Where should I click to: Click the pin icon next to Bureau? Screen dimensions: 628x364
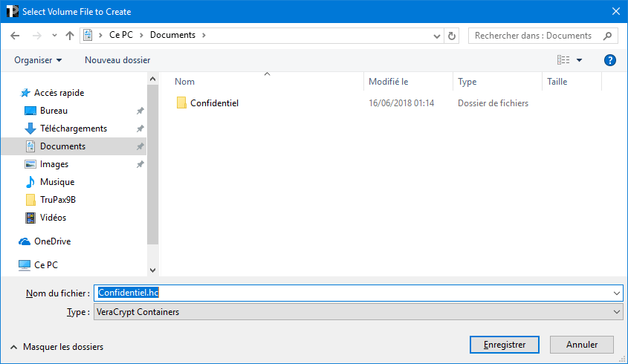click(140, 111)
